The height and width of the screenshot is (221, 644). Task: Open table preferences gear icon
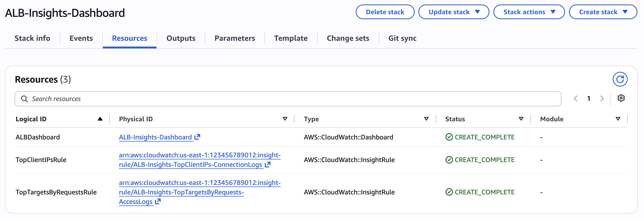coord(621,98)
